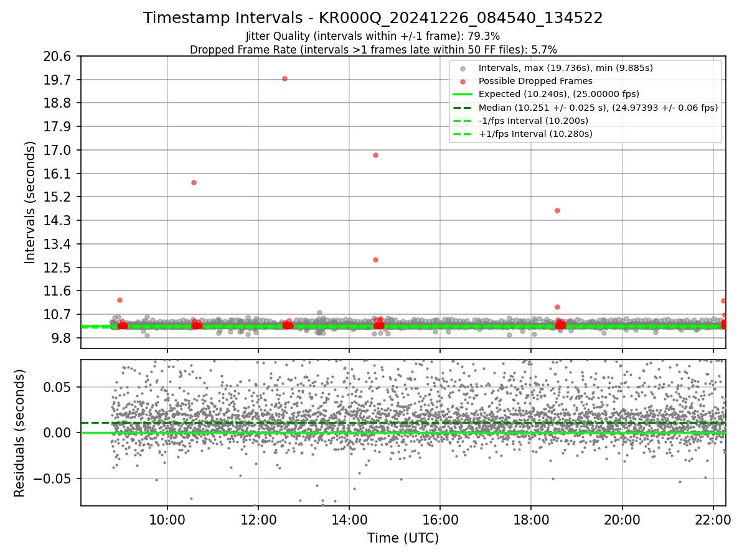Click the 14.3 y-axis tick label

(x=58, y=220)
